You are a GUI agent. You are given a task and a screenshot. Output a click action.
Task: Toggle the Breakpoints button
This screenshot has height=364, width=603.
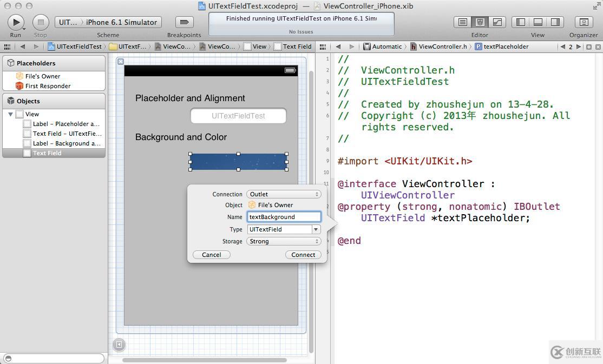click(184, 22)
